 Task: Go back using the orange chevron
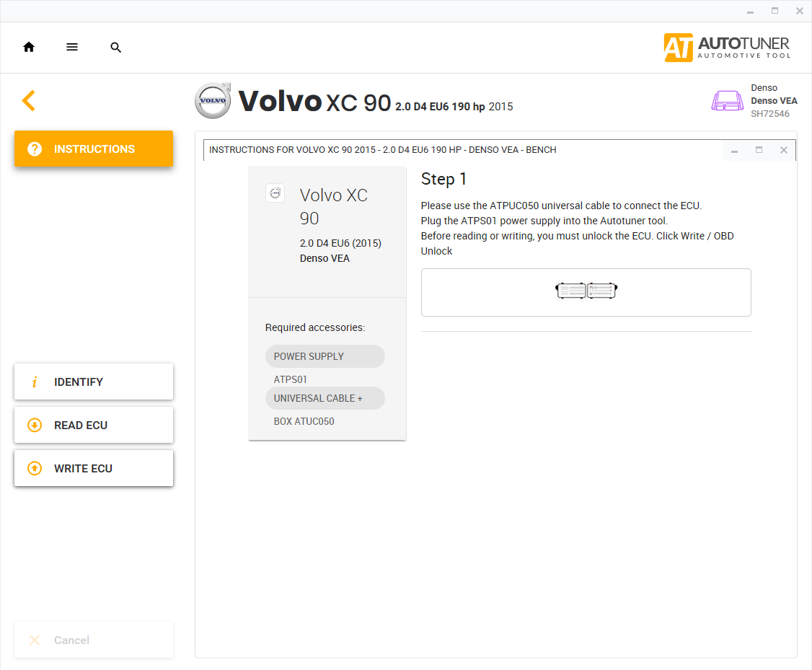pyautogui.click(x=29, y=100)
